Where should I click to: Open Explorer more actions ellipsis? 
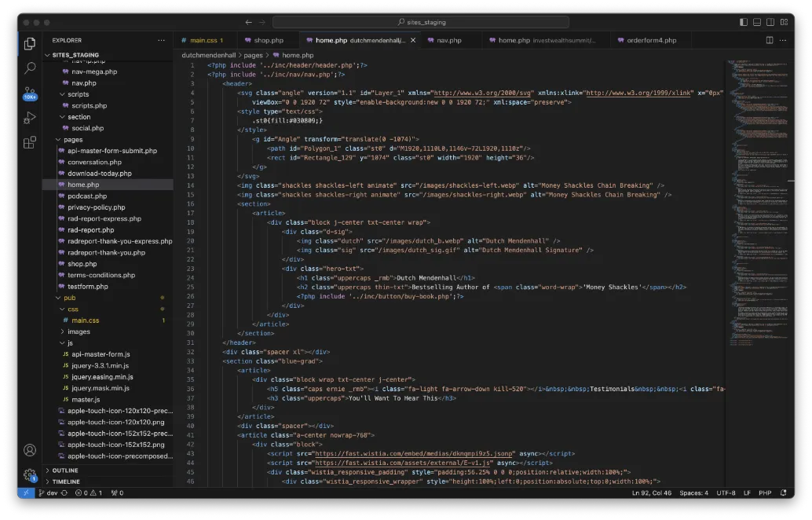162,40
